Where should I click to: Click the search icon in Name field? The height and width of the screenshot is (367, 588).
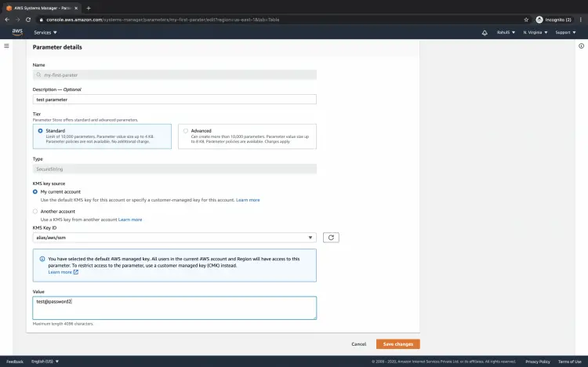38,74
